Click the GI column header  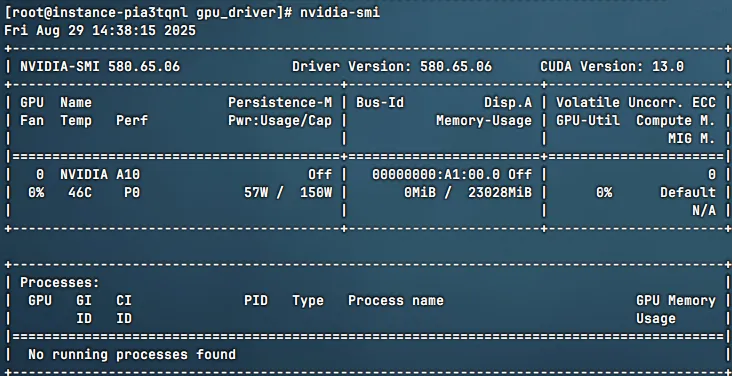84,301
